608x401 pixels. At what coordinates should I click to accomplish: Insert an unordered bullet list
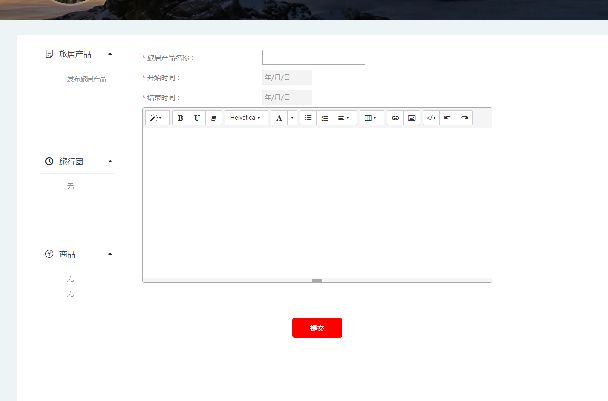pos(308,118)
